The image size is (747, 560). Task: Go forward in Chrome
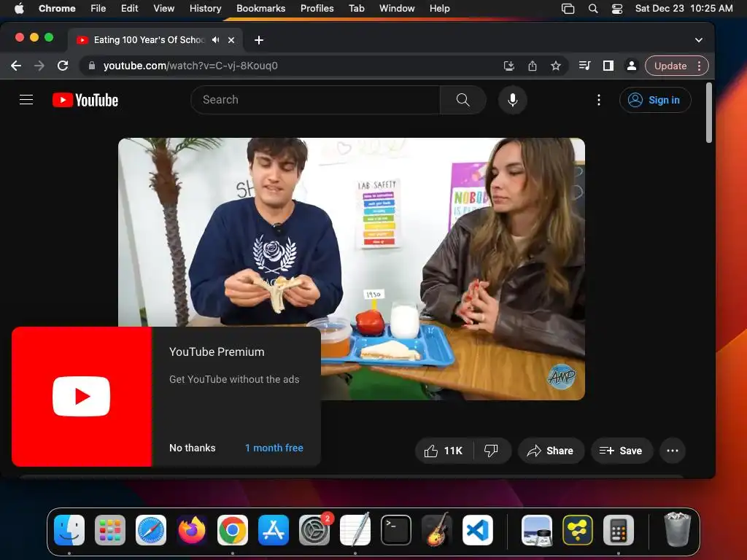tap(39, 66)
